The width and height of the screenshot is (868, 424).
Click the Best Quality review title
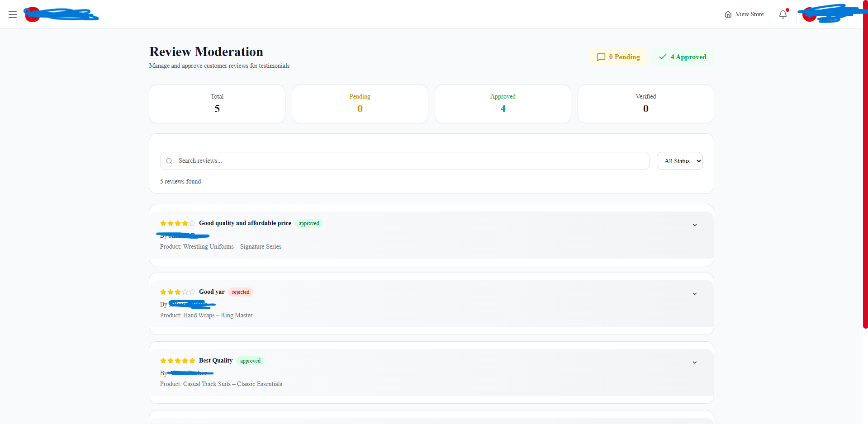pyautogui.click(x=216, y=361)
